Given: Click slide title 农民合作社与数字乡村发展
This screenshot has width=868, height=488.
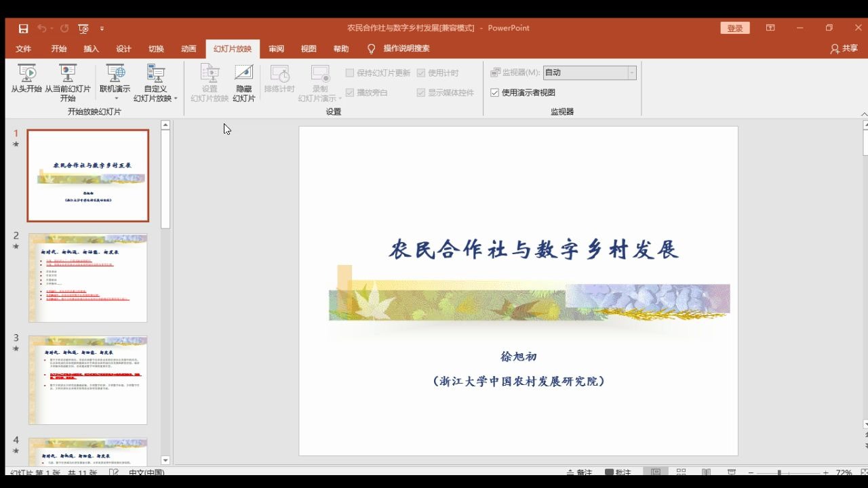Looking at the screenshot, I should [x=534, y=249].
